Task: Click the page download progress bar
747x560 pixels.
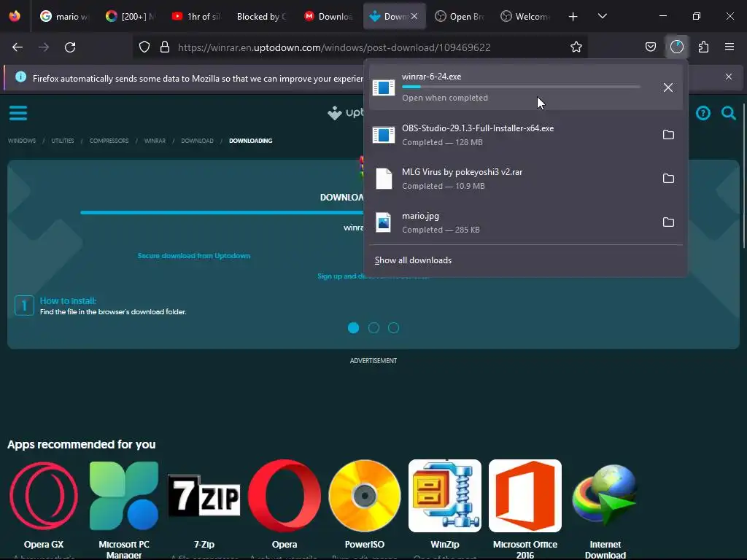Action: (222, 212)
